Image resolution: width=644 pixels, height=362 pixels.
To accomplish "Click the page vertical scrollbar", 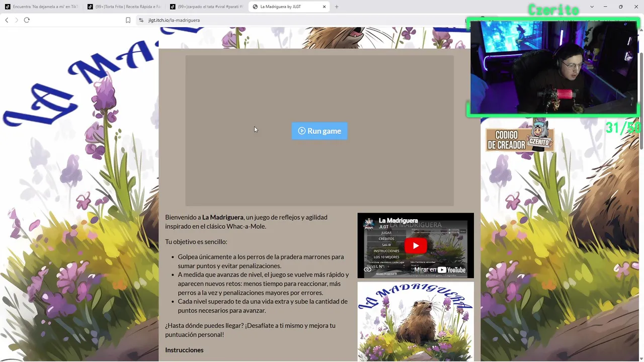I will [x=641, y=101].
